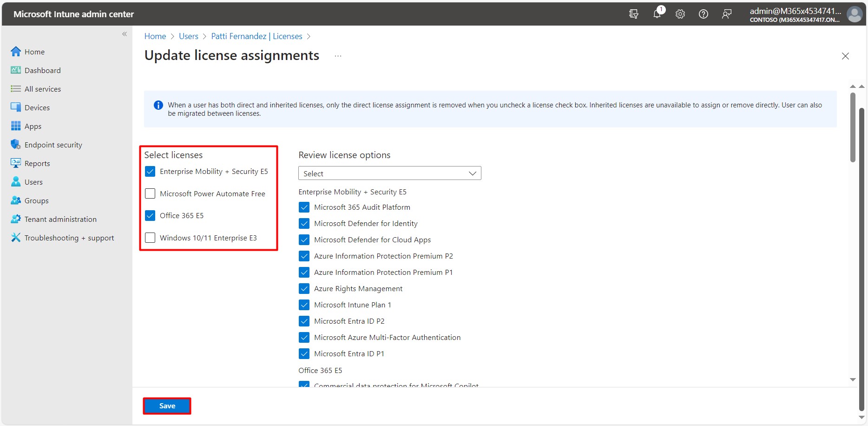Uncheck Microsoft Entra ID P2 option
This screenshot has width=868, height=426.
click(304, 321)
